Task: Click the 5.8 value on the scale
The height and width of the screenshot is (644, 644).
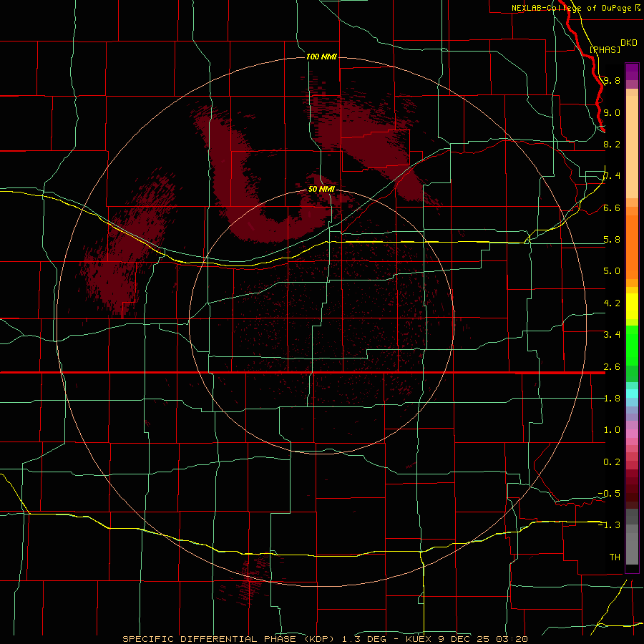Action: [612, 240]
